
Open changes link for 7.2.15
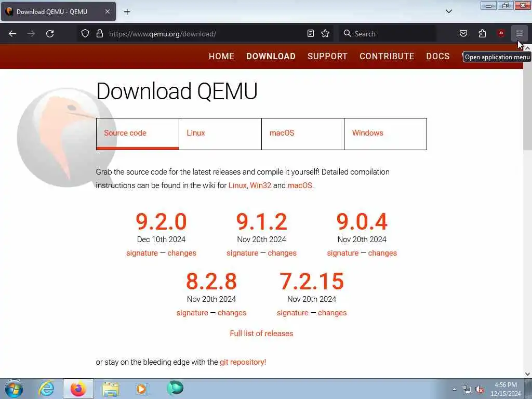coord(332,313)
